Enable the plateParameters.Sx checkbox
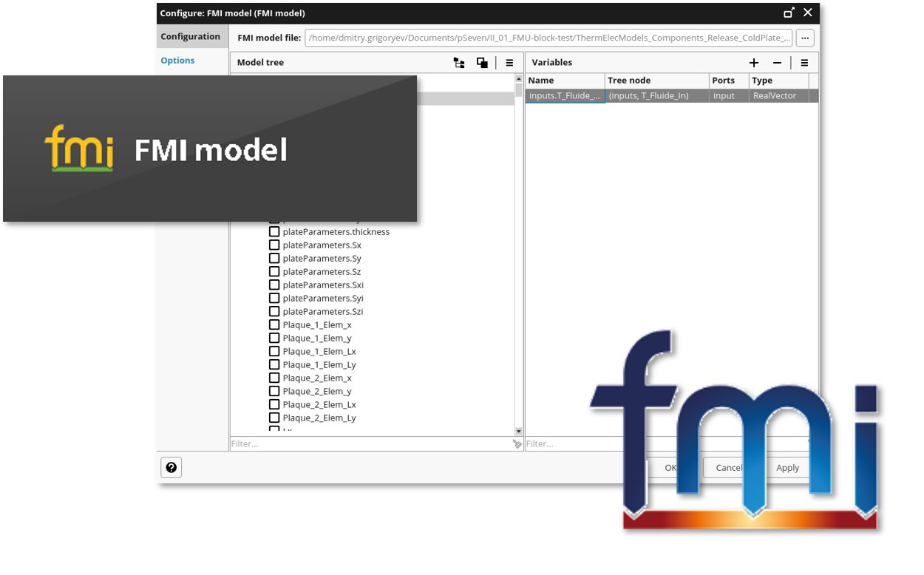 pos(274,245)
